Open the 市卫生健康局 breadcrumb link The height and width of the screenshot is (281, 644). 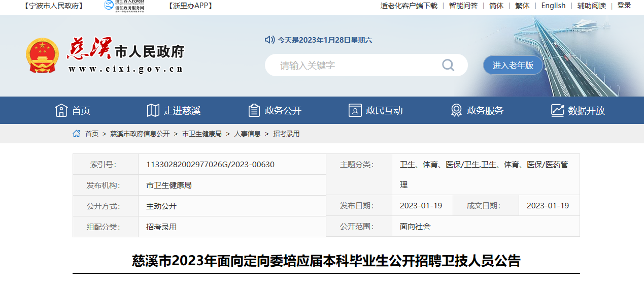[x=201, y=134]
